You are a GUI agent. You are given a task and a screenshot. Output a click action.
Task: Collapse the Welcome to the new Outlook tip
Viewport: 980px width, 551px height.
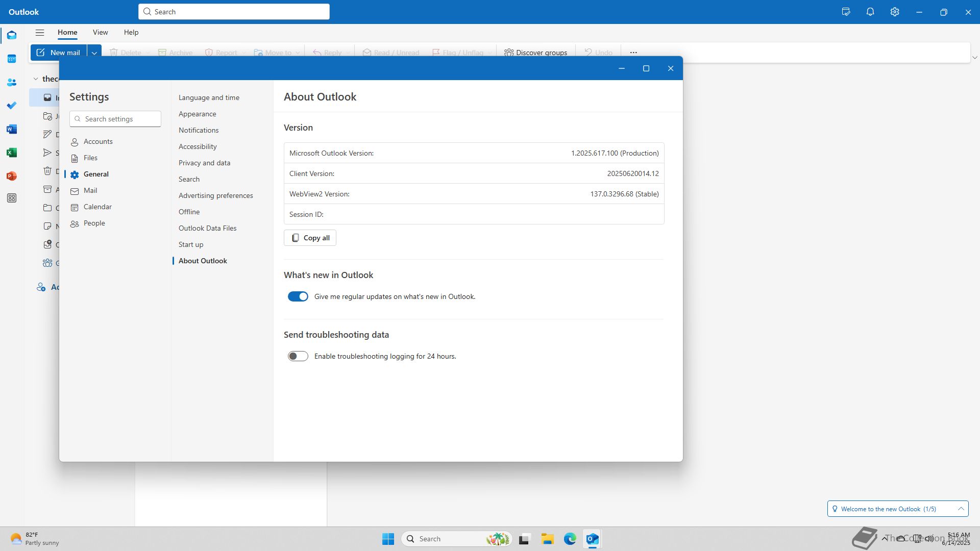coord(961,509)
